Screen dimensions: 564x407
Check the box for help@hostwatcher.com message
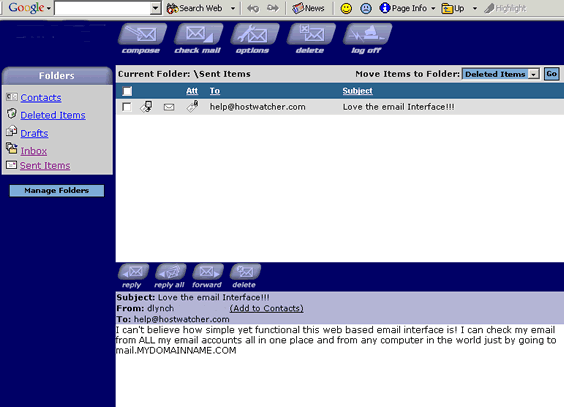[127, 107]
